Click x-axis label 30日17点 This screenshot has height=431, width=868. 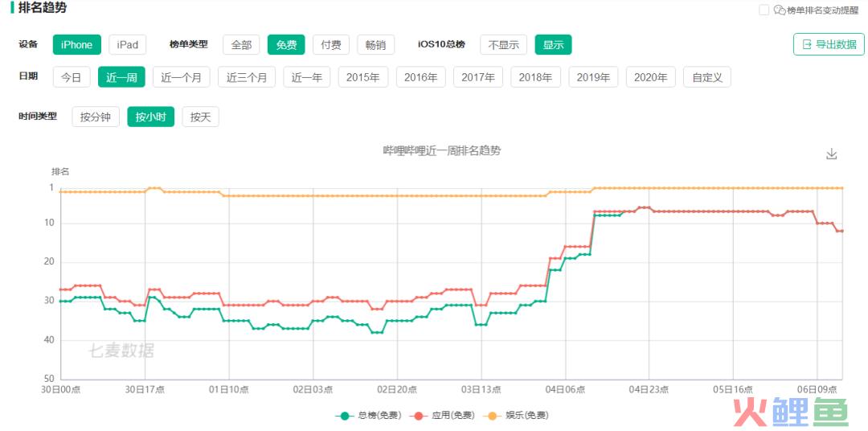[x=145, y=389]
